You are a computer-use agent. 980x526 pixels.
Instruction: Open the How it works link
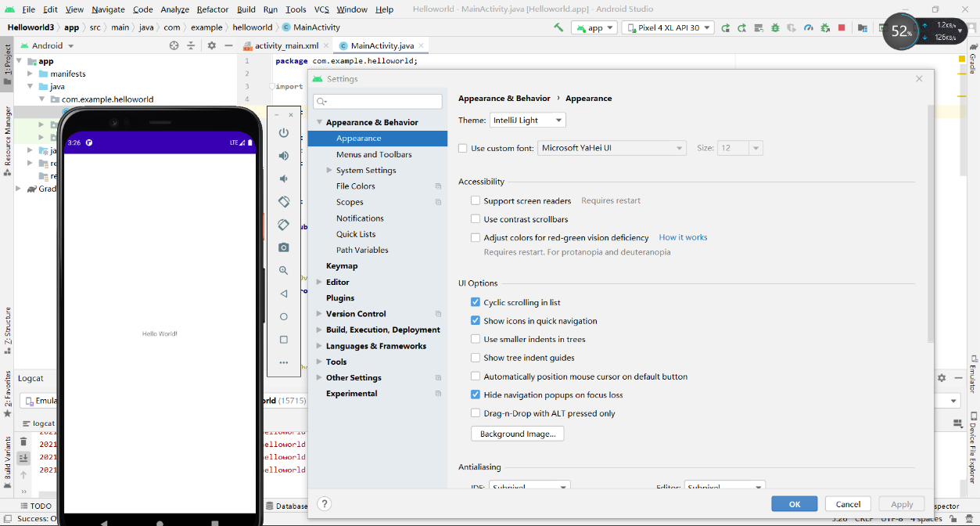coord(683,237)
